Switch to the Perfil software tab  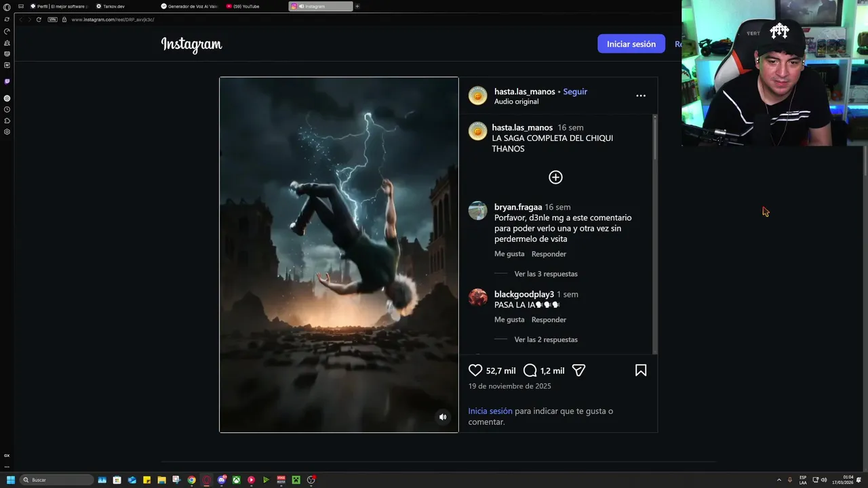(58, 6)
